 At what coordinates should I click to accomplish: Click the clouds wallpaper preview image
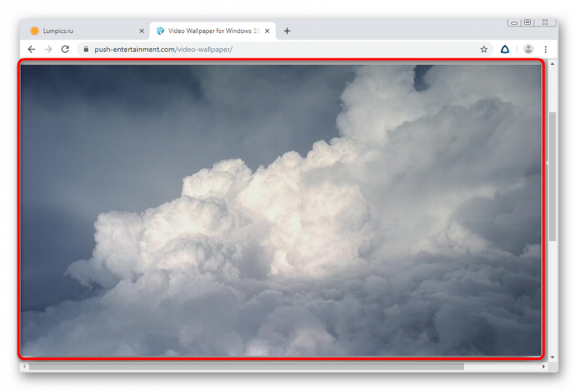coord(281,210)
